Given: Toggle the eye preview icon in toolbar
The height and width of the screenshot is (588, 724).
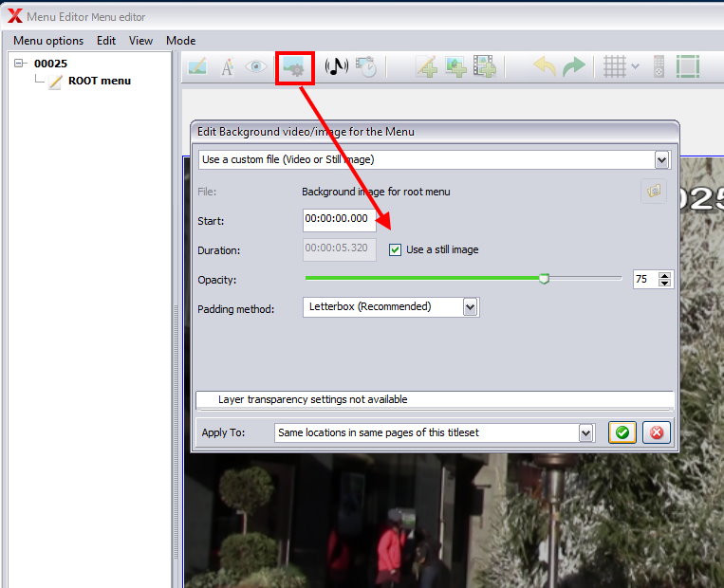Looking at the screenshot, I should [256, 67].
